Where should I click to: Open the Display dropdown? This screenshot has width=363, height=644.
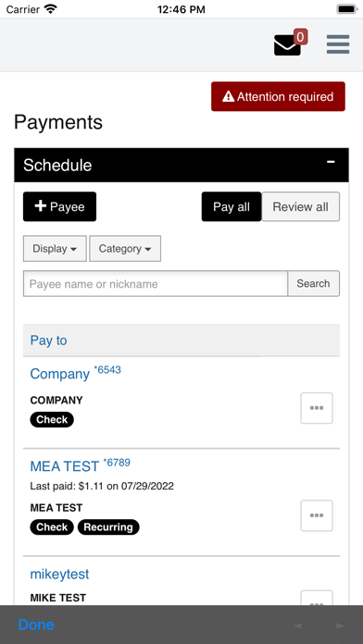[55, 249]
